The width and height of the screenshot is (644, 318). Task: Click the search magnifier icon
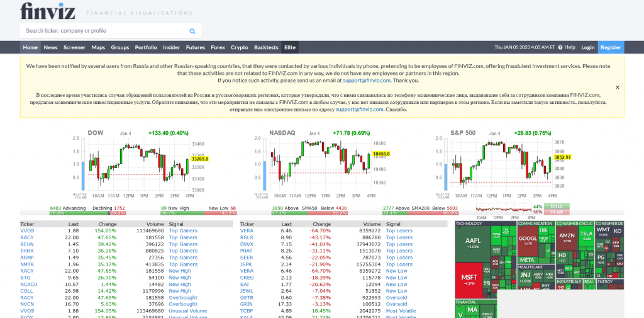[192, 31]
